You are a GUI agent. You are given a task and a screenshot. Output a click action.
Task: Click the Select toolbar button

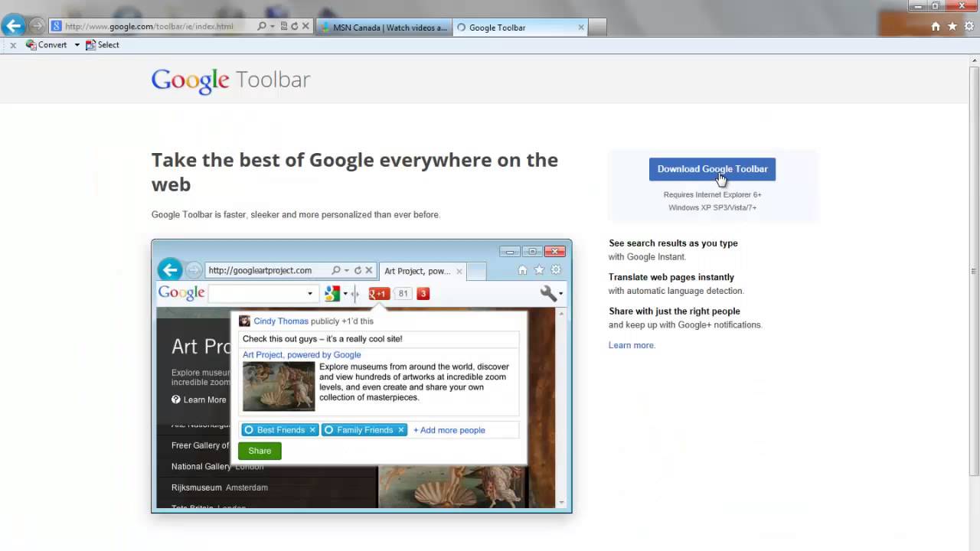103,45
